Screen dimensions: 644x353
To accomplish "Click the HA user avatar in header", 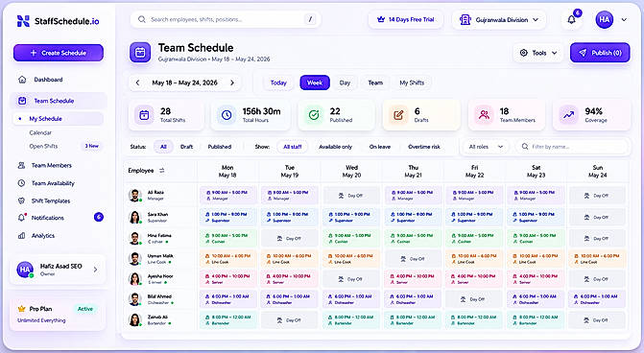I will (604, 19).
